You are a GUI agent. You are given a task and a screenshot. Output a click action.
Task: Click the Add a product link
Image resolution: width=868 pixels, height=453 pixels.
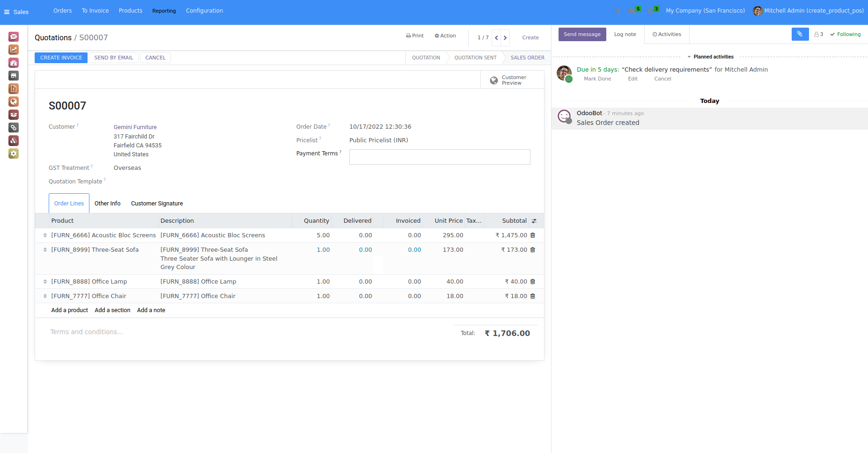(69, 310)
